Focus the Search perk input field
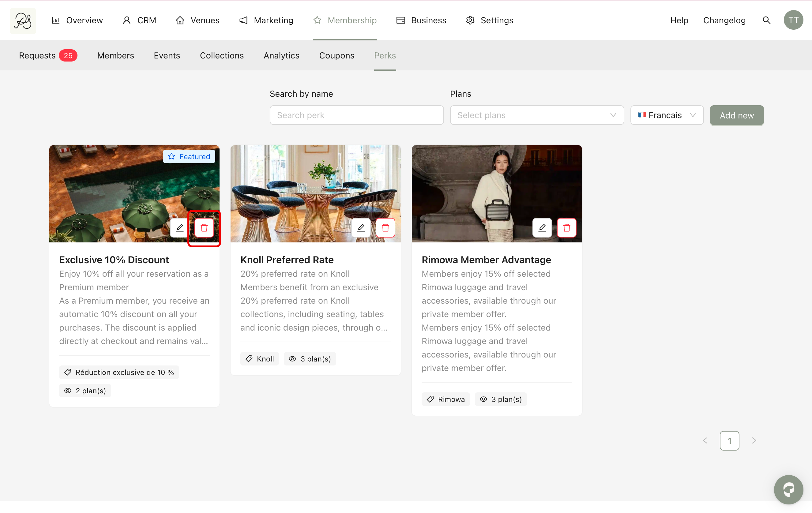Viewport: 812px width, 513px height. click(356, 115)
